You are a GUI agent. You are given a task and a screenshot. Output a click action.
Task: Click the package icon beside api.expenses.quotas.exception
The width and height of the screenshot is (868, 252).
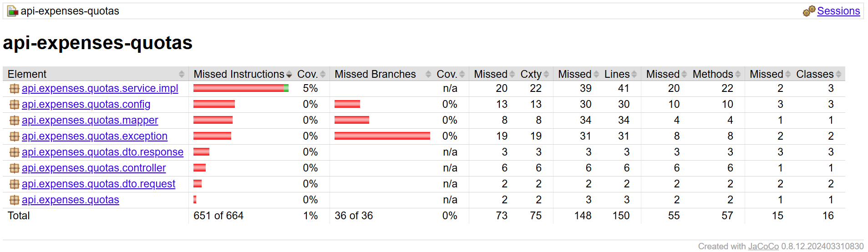click(x=14, y=136)
